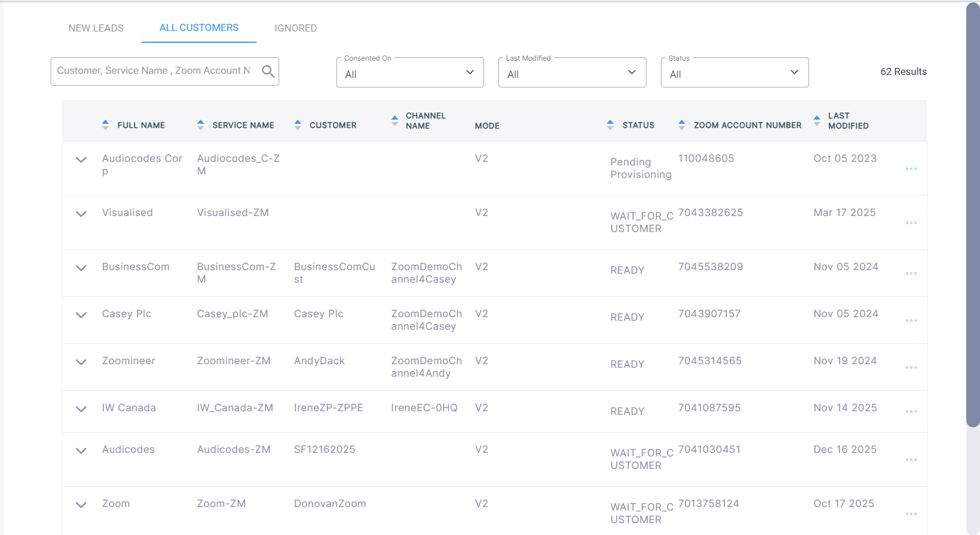Sort by Zoom Account Number column

pyautogui.click(x=682, y=125)
